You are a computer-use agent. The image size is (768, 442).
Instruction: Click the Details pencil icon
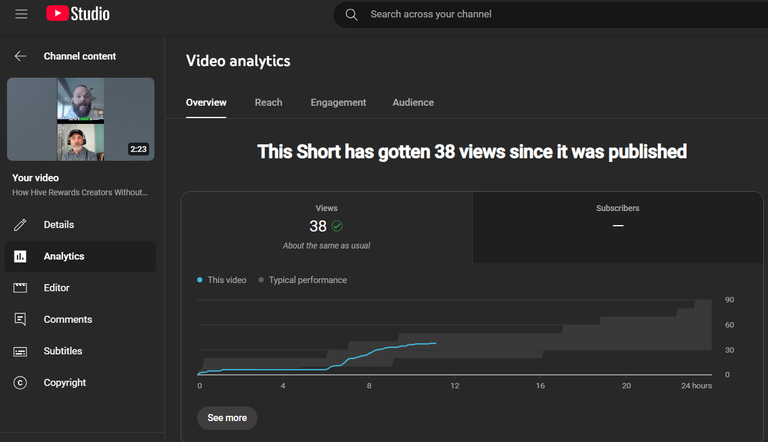click(20, 224)
